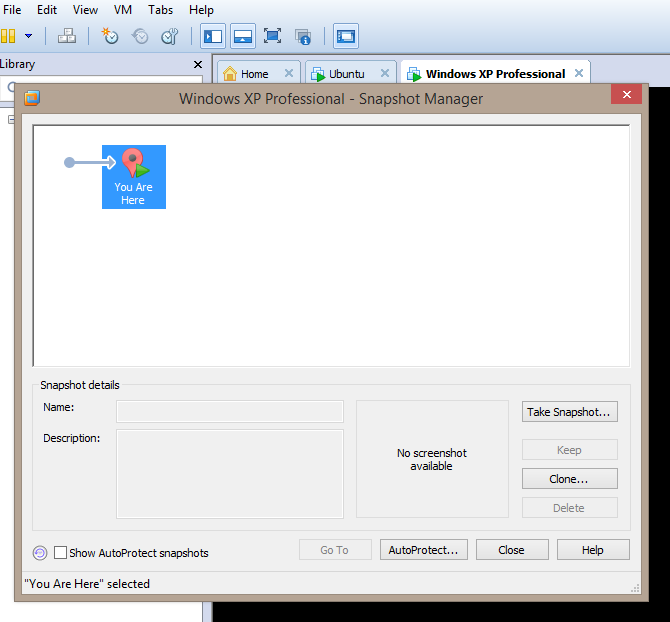
Task: Open snapshot manager from the wrench clock icon
Action: click(x=170, y=36)
